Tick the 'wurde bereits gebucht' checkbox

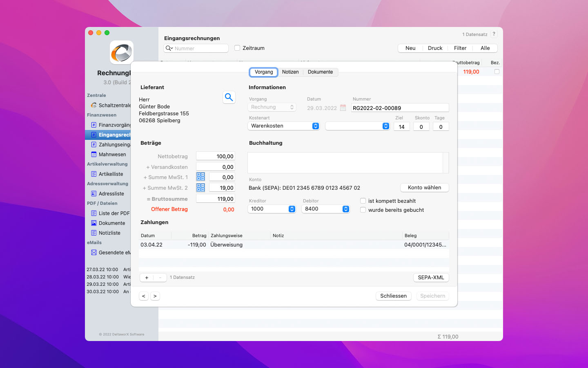[363, 210]
